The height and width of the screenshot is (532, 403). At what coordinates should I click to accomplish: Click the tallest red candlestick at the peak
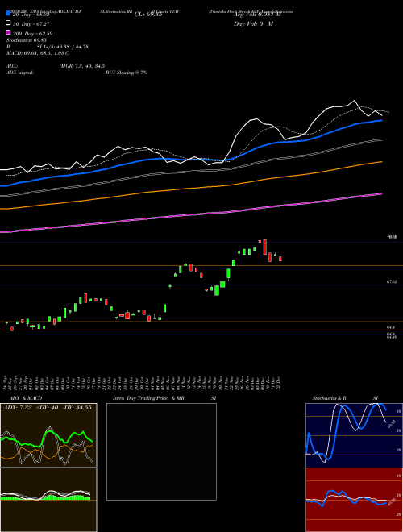tap(265, 247)
